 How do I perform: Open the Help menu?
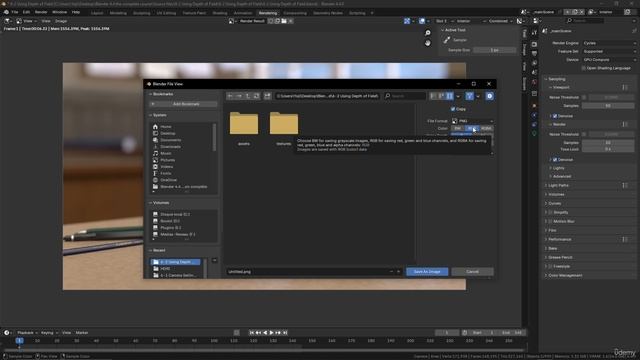76,12
